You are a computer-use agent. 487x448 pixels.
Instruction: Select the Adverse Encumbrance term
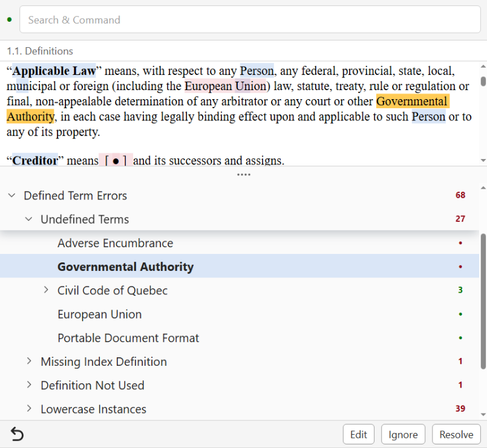tap(240, 243)
